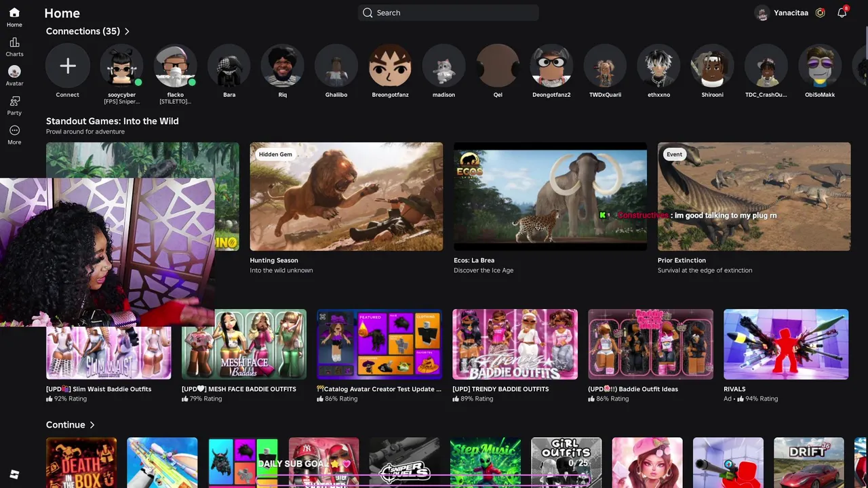Click the Yanacitaa username
The image size is (868, 488).
(791, 13)
